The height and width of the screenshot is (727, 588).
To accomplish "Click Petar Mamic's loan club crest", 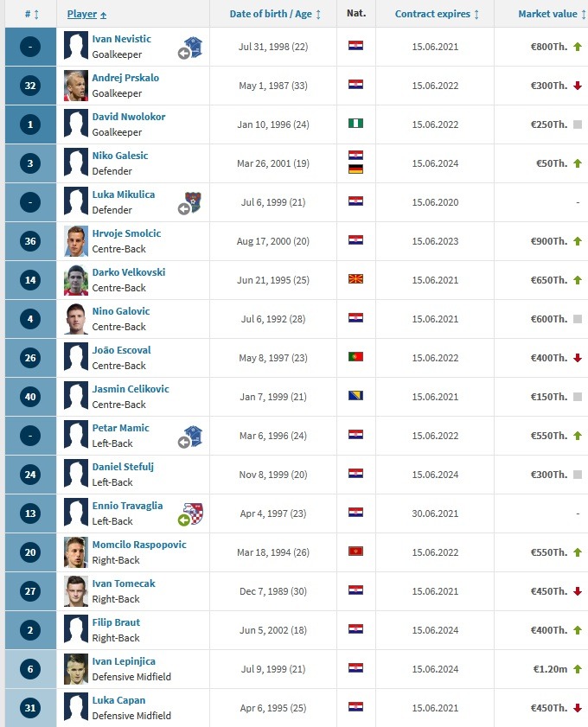I will [193, 436].
